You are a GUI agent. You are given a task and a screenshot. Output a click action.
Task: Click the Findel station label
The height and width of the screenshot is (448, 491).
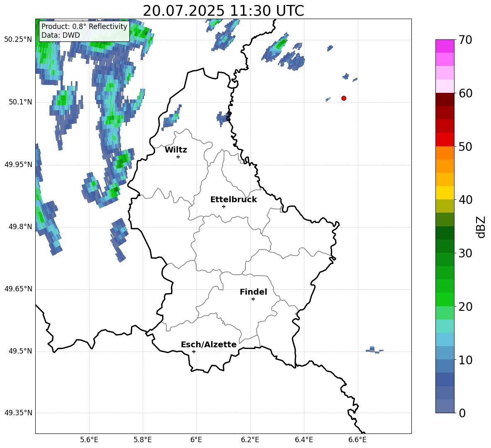click(253, 292)
